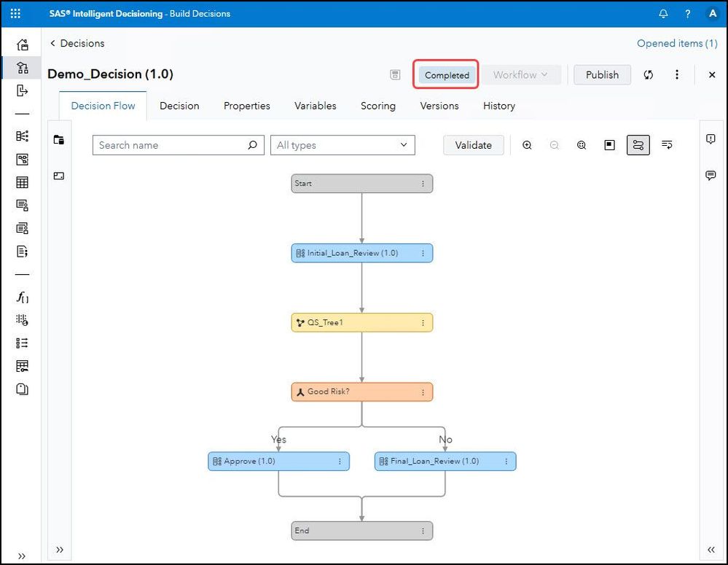Image resolution: width=728 pixels, height=565 pixels.
Task: Click the Publish button
Action: point(602,75)
